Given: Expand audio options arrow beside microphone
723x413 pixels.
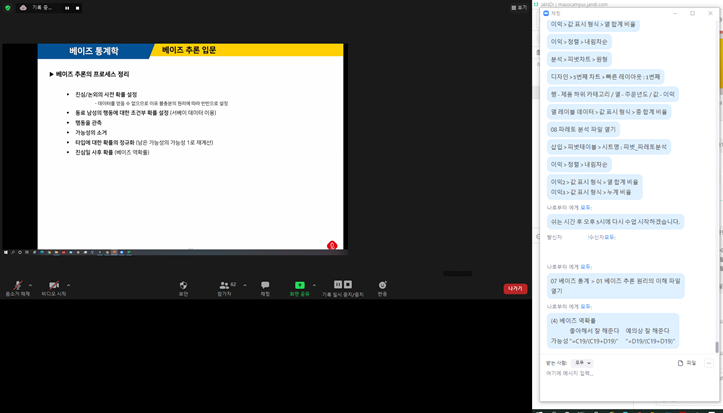Looking at the screenshot, I should click(31, 285).
